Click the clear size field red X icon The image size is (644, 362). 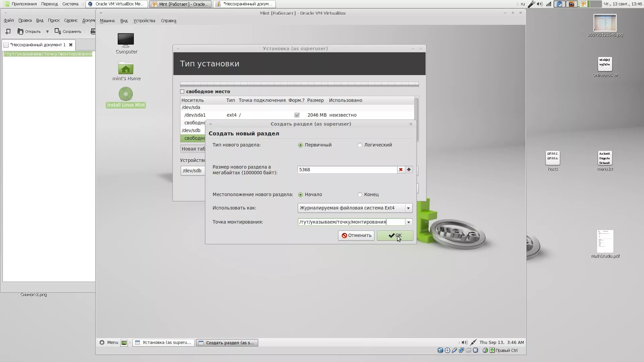pyautogui.click(x=400, y=170)
